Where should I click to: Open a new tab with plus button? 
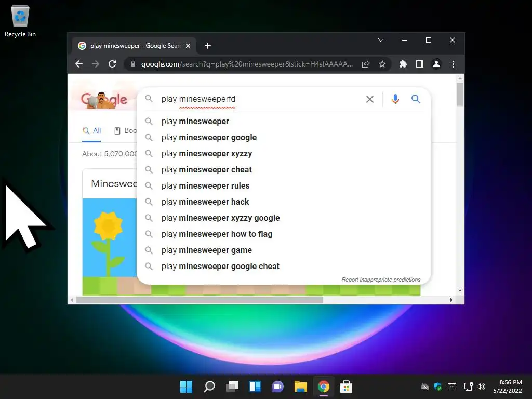tap(208, 46)
